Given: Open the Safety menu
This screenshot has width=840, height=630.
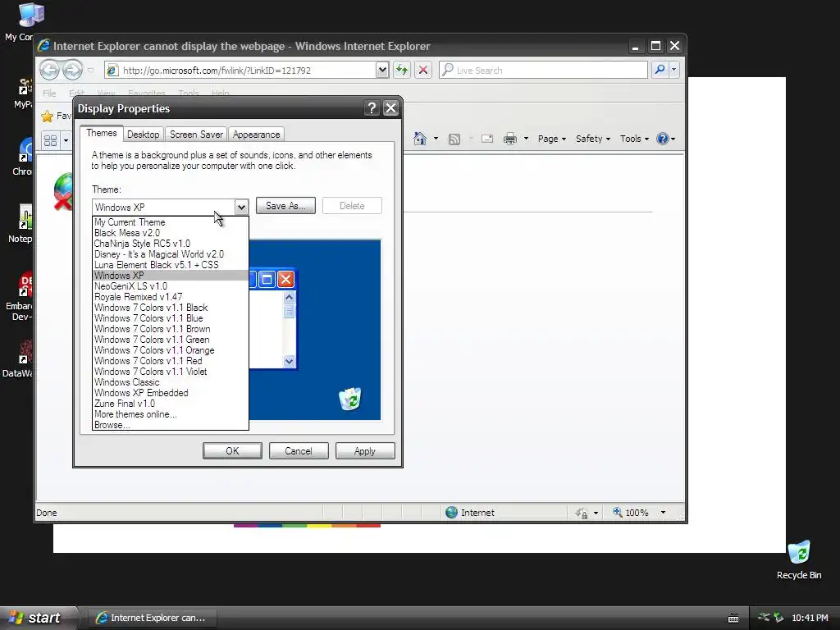Looking at the screenshot, I should coord(592,139).
